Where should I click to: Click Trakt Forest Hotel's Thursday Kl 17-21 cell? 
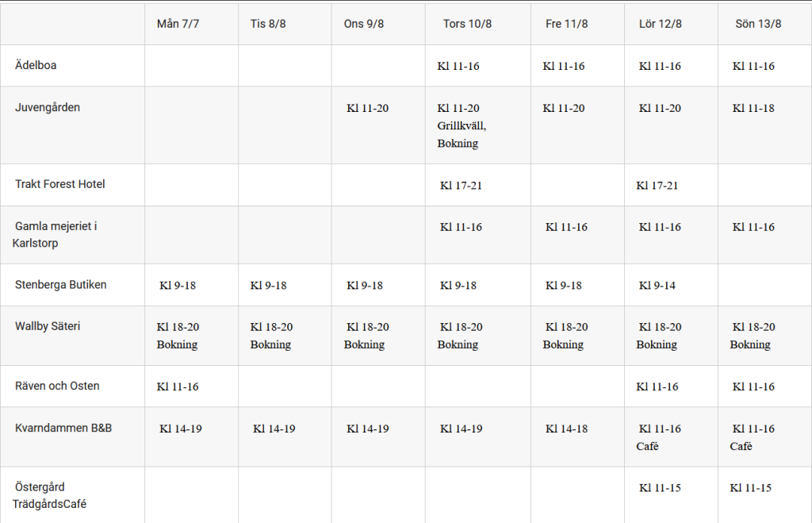(x=462, y=185)
